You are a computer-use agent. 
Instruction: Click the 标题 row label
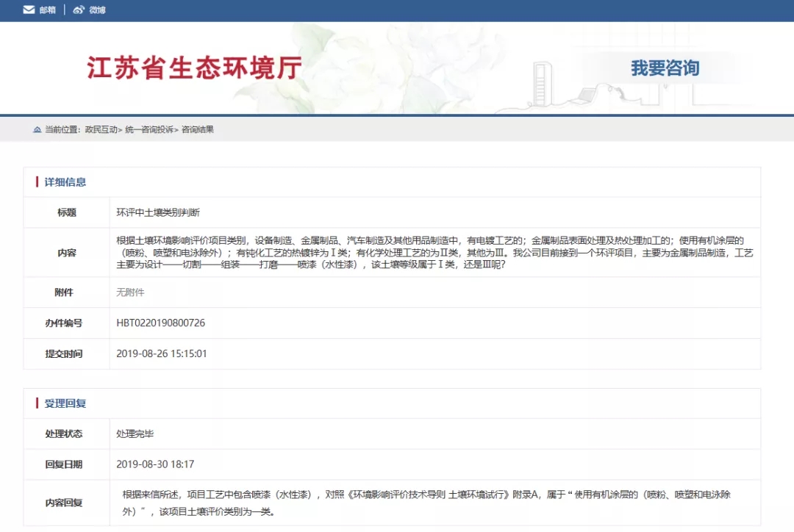pos(67,212)
